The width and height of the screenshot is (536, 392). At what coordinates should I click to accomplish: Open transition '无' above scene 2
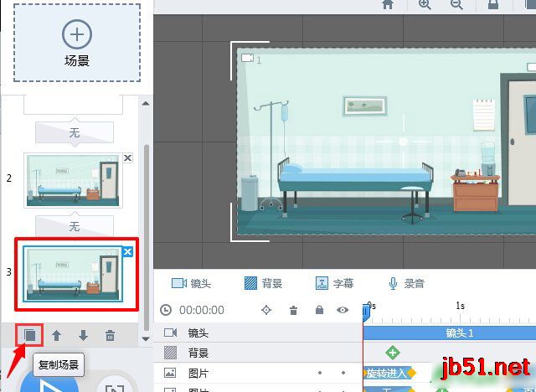tap(75, 132)
